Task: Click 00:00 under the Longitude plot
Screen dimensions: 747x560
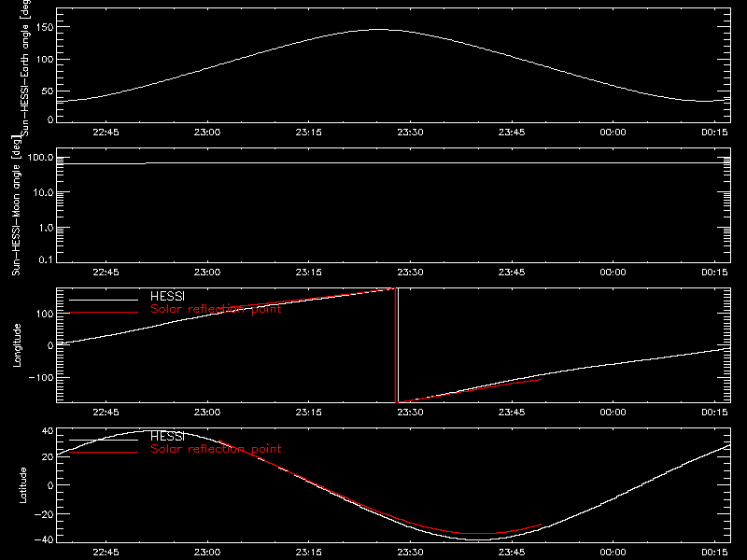Action: [613, 412]
